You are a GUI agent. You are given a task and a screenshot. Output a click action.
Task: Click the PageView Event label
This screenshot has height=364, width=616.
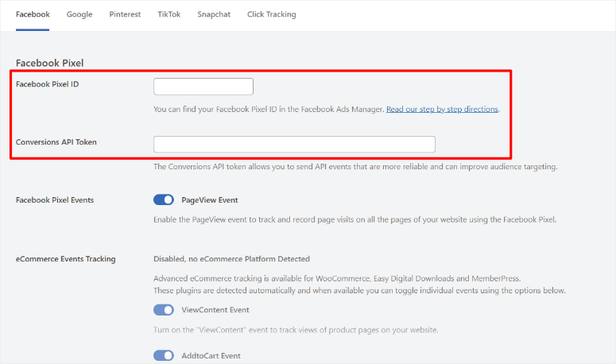point(209,199)
